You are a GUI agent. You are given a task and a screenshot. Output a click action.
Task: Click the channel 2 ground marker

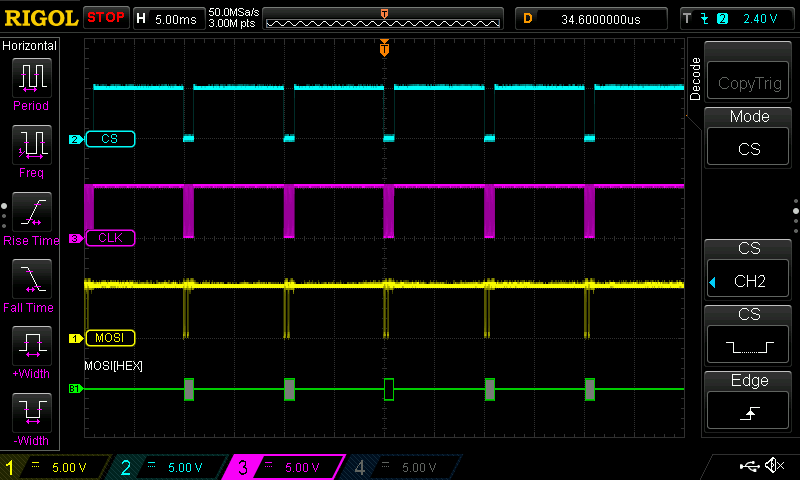pyautogui.click(x=76, y=139)
